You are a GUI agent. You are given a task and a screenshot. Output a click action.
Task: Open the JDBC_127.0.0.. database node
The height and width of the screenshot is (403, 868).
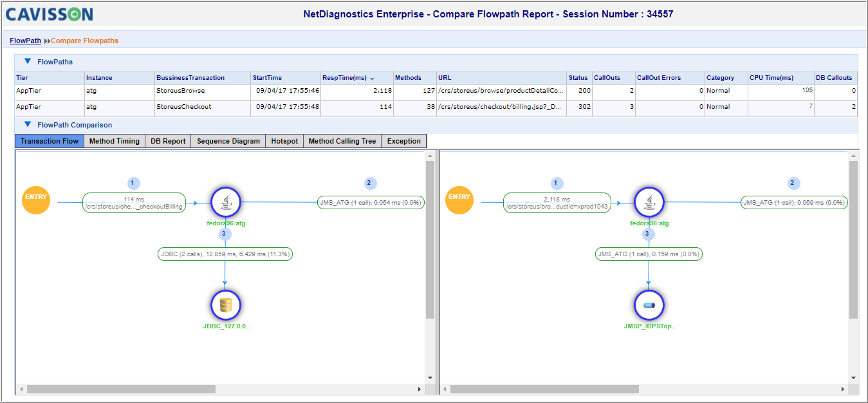225,305
